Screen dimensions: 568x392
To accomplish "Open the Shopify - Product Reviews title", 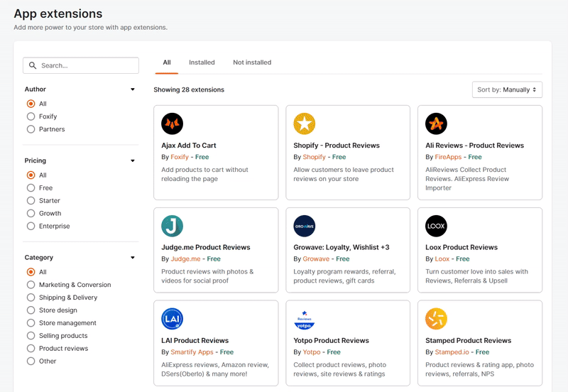I will point(337,146).
